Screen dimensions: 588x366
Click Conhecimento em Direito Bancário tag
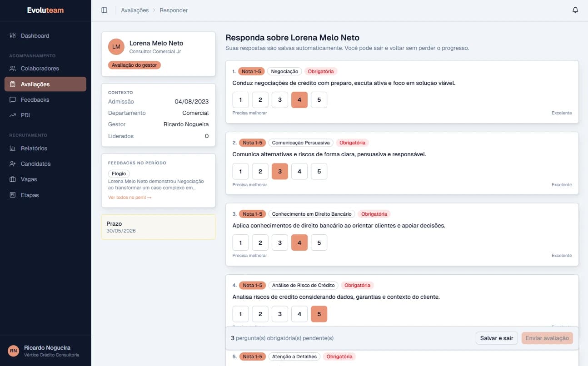coord(312,214)
